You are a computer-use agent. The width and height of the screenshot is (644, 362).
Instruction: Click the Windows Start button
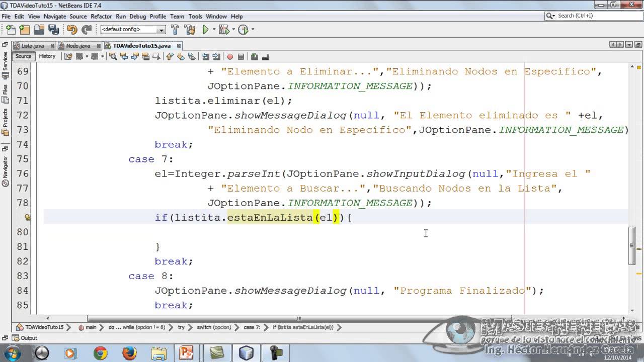pos(13,353)
